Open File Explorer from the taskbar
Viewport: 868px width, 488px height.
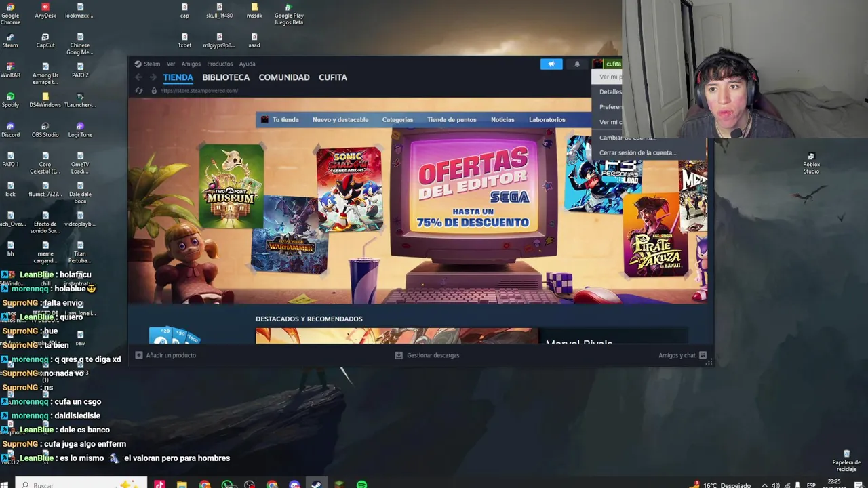pyautogui.click(x=182, y=485)
